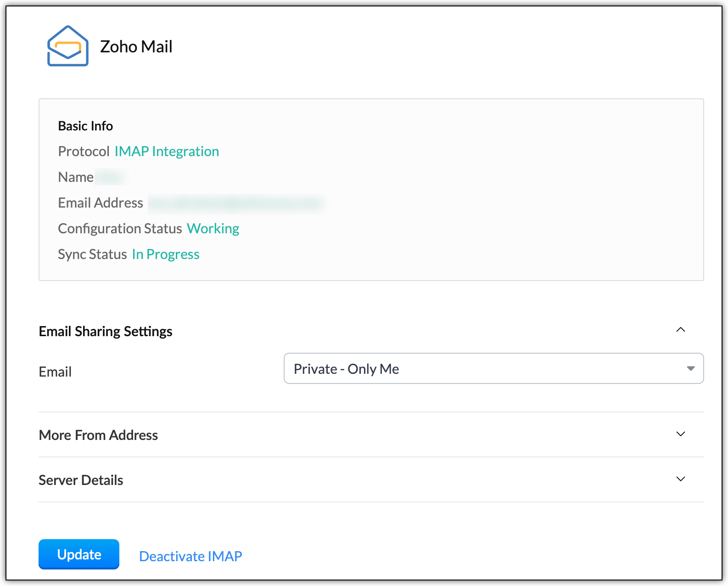
Task: Click the In Progress sync status
Action: 166,254
